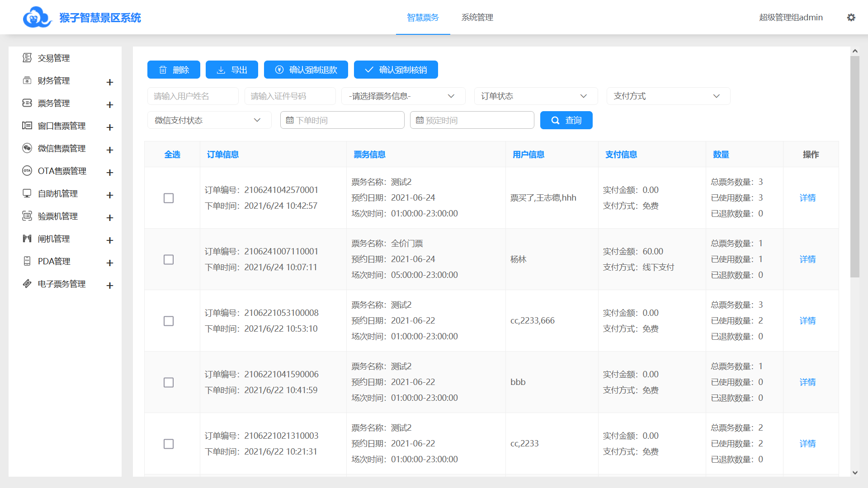Click 确认强制核销 button
This screenshot has width=868, height=488.
coord(396,70)
